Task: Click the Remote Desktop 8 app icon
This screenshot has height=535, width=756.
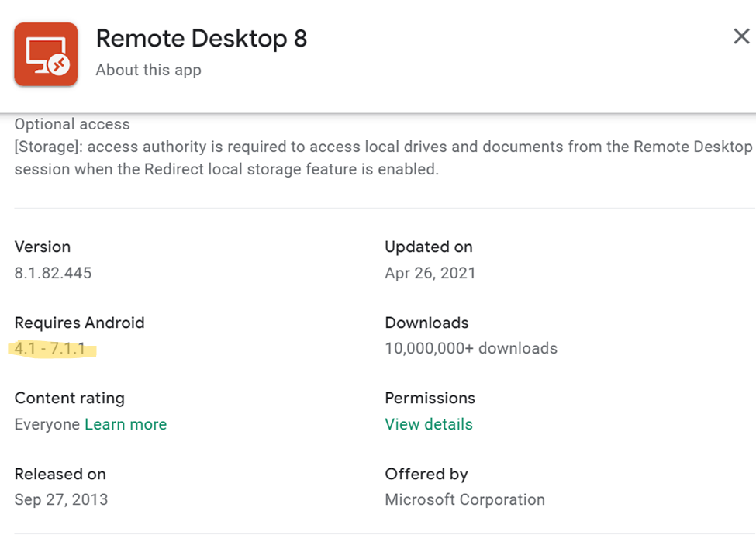Action: pos(46,54)
